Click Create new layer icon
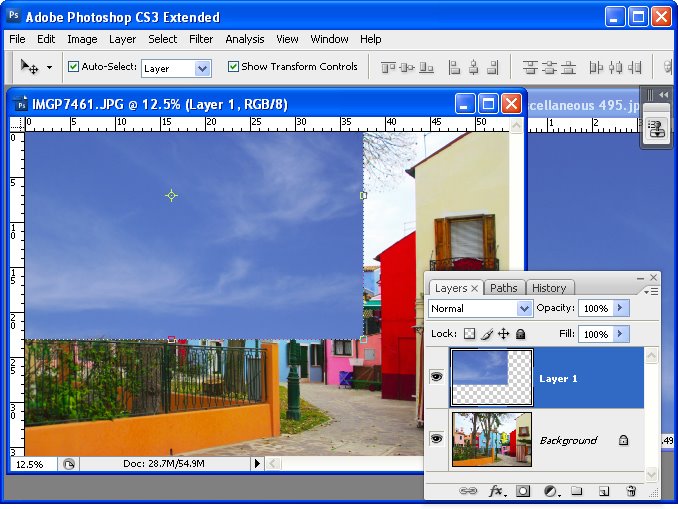The height and width of the screenshot is (509, 678). (x=604, y=491)
